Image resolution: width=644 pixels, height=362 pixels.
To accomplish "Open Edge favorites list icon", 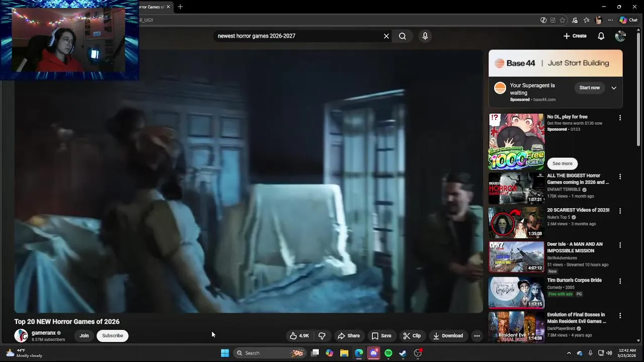I will click(587, 20).
